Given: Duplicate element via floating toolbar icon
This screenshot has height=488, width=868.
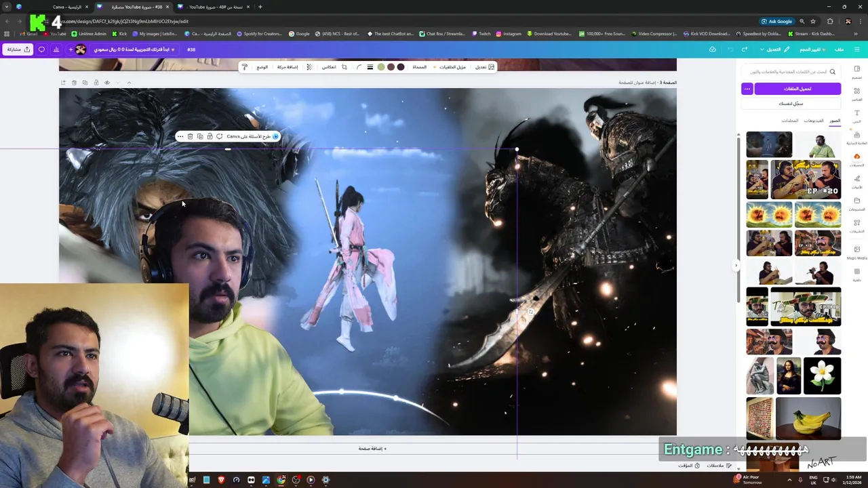Looking at the screenshot, I should point(200,136).
